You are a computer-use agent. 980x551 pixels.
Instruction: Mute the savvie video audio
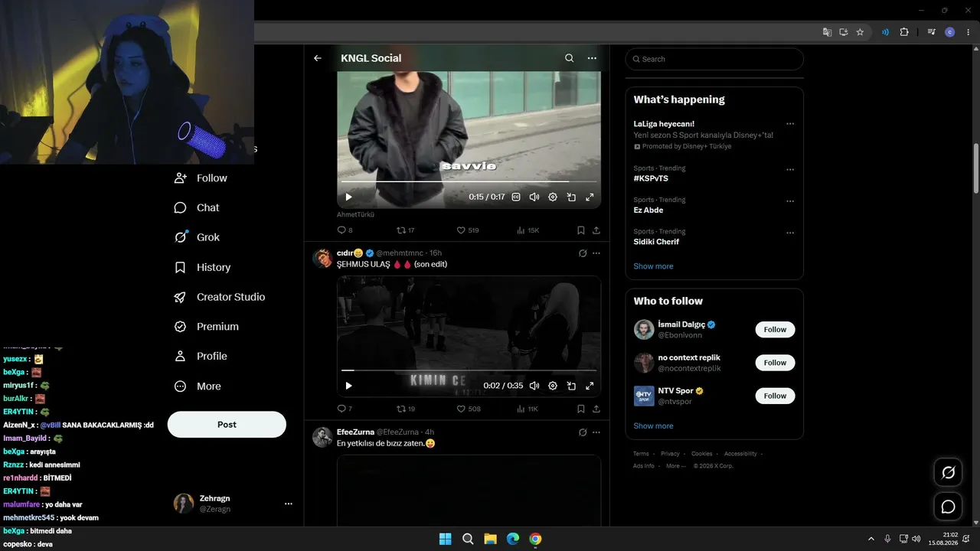pos(534,197)
